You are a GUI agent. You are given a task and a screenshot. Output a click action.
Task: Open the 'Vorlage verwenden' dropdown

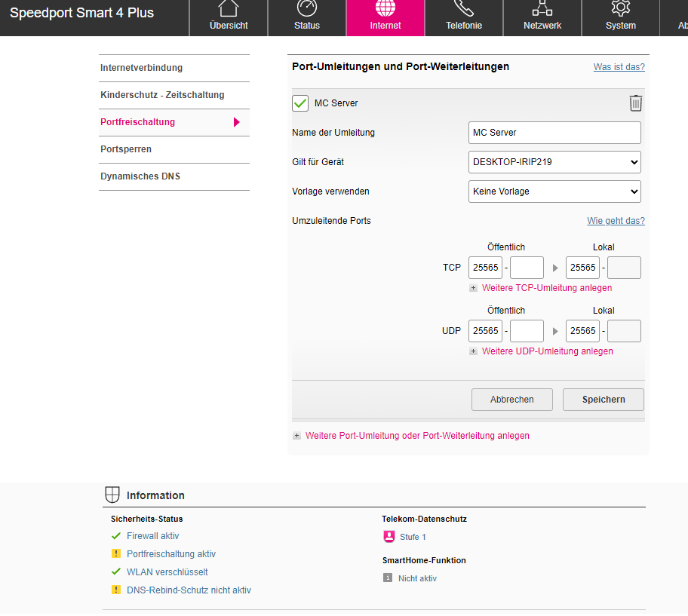tap(554, 192)
